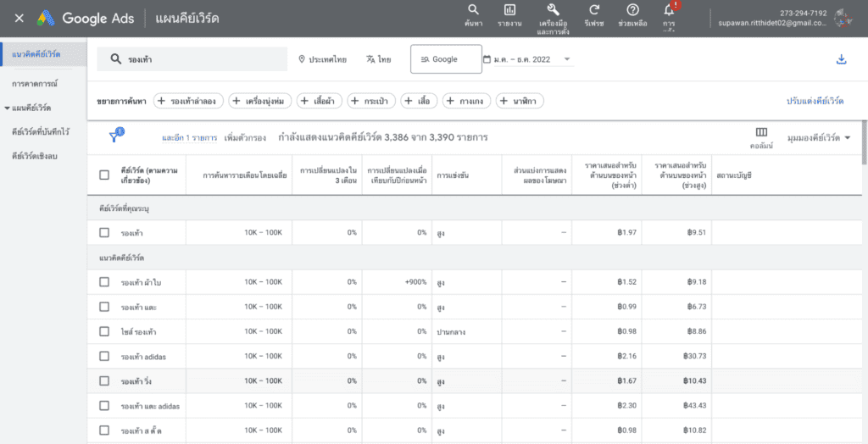Check the box for รองเท้า ส ต็ ด
The width and height of the screenshot is (868, 444).
104,430
